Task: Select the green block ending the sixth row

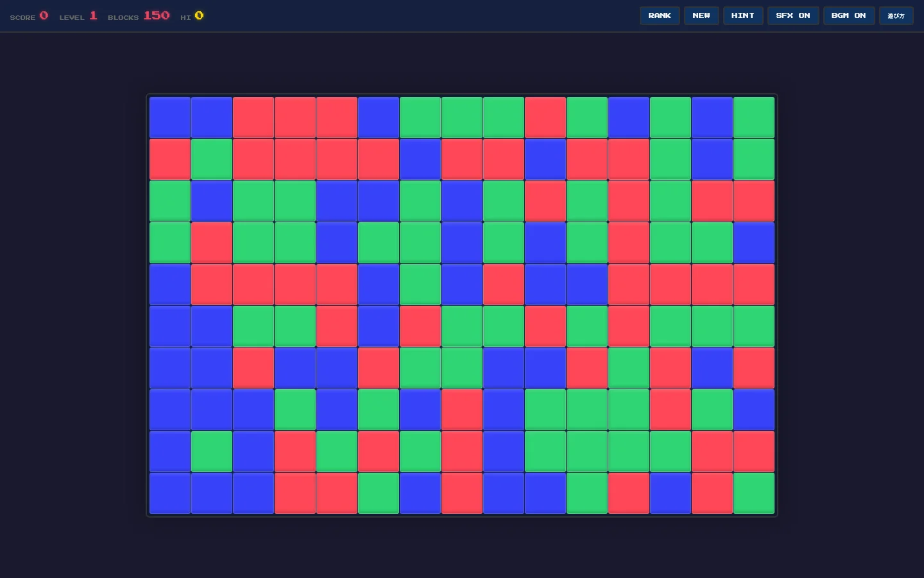Action: click(x=754, y=326)
